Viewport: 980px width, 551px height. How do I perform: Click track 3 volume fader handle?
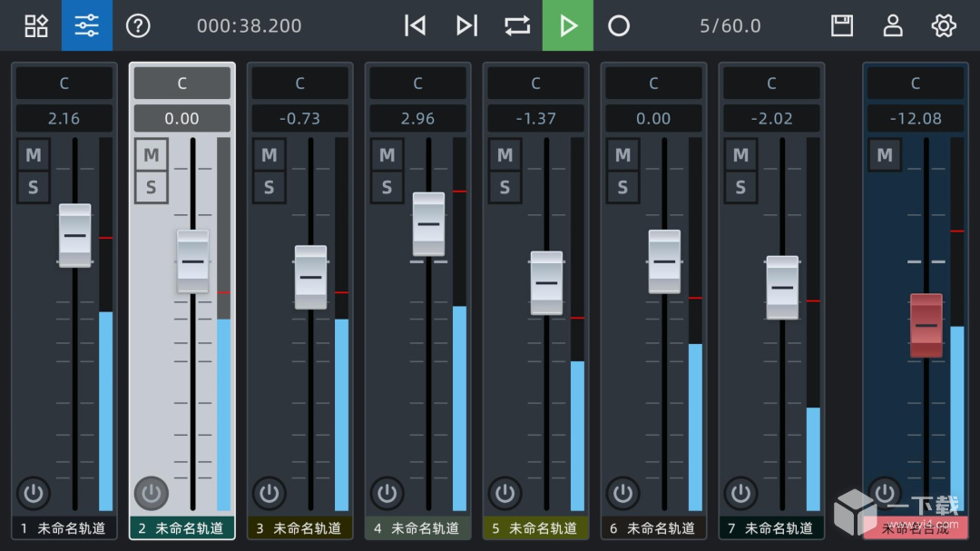click(310, 277)
